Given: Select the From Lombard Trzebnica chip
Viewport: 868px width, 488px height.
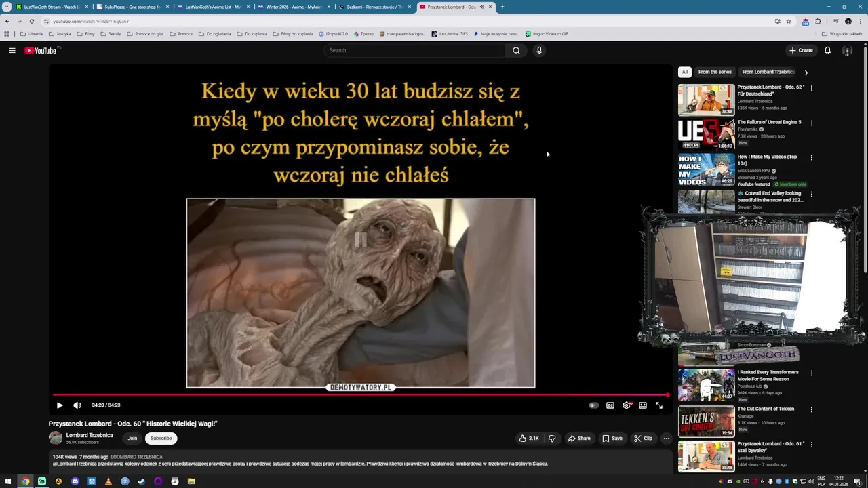Looking at the screenshot, I should click(768, 72).
